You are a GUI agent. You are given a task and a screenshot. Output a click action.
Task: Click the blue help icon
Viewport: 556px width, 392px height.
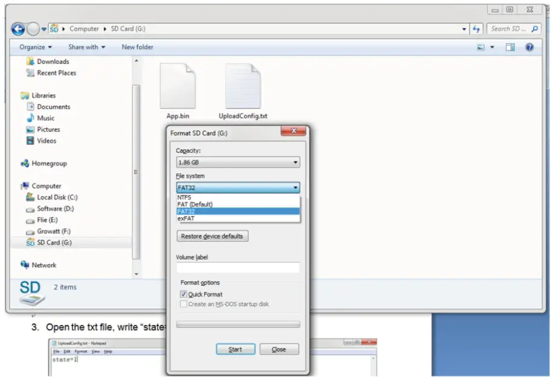pyautogui.click(x=529, y=47)
